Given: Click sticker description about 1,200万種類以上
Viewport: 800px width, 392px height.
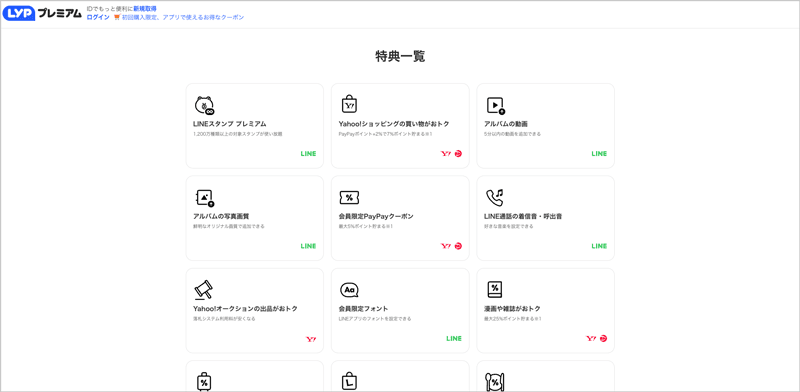Looking at the screenshot, I should click(x=237, y=134).
